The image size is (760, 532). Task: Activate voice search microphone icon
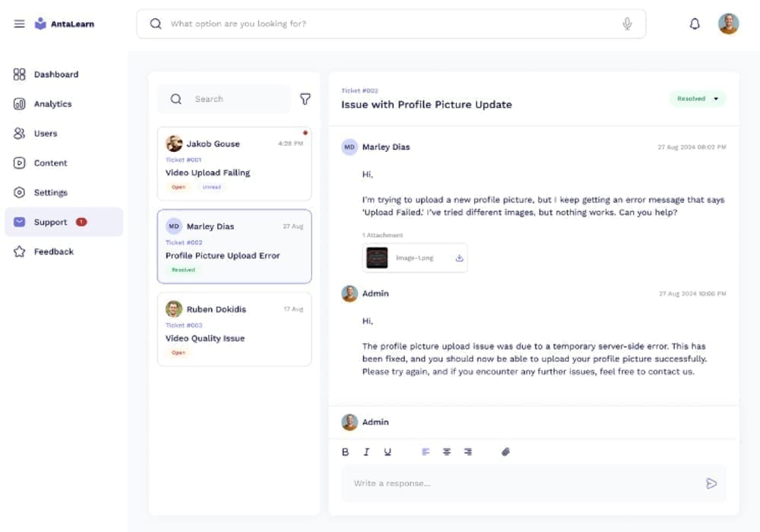tap(627, 24)
